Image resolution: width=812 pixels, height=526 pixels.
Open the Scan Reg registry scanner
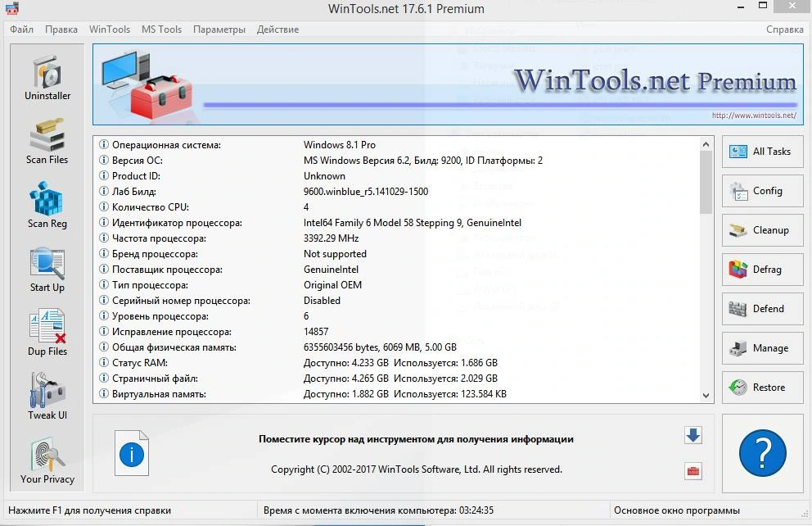pyautogui.click(x=47, y=205)
